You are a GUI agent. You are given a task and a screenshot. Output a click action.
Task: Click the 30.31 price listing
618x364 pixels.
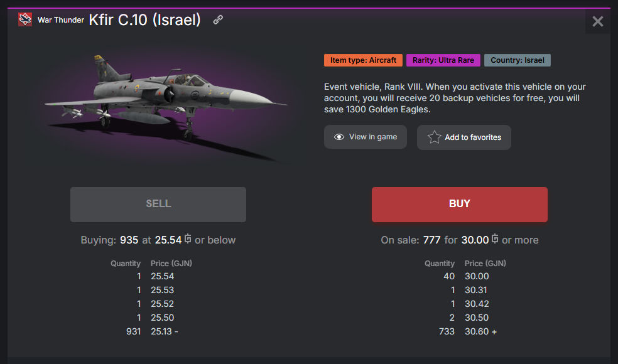point(476,290)
